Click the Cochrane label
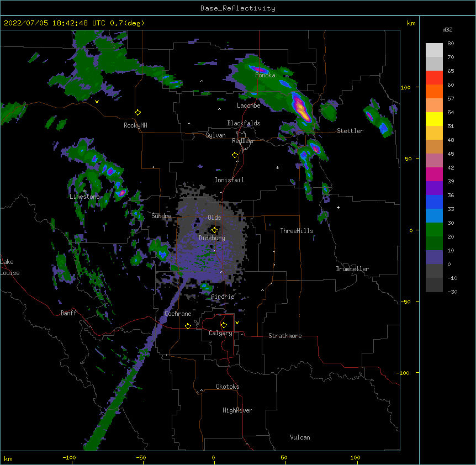476x465 pixels. pyautogui.click(x=178, y=314)
